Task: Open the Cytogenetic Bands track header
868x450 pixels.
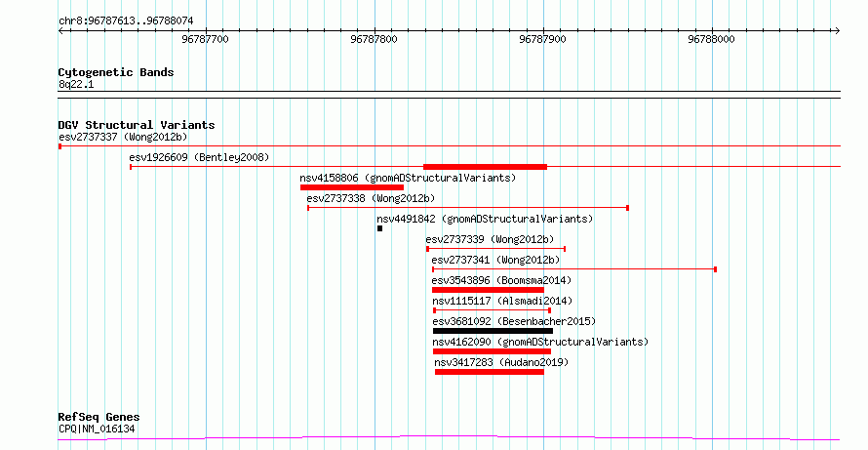Action: click(x=116, y=72)
